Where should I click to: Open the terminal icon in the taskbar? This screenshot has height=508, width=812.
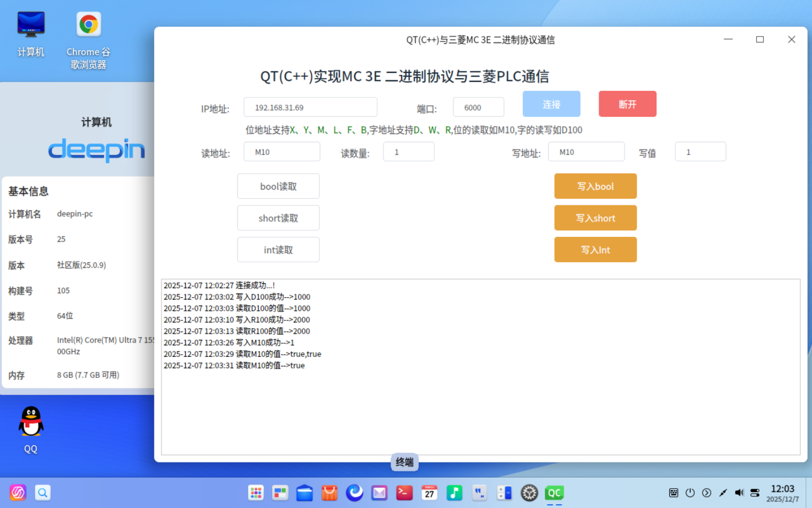(x=404, y=493)
